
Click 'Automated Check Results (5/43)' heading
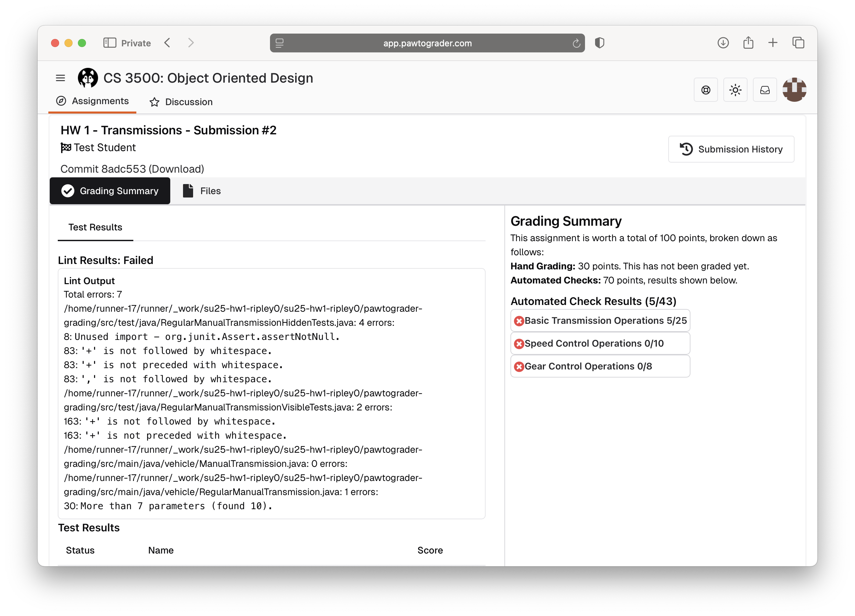coord(593,301)
